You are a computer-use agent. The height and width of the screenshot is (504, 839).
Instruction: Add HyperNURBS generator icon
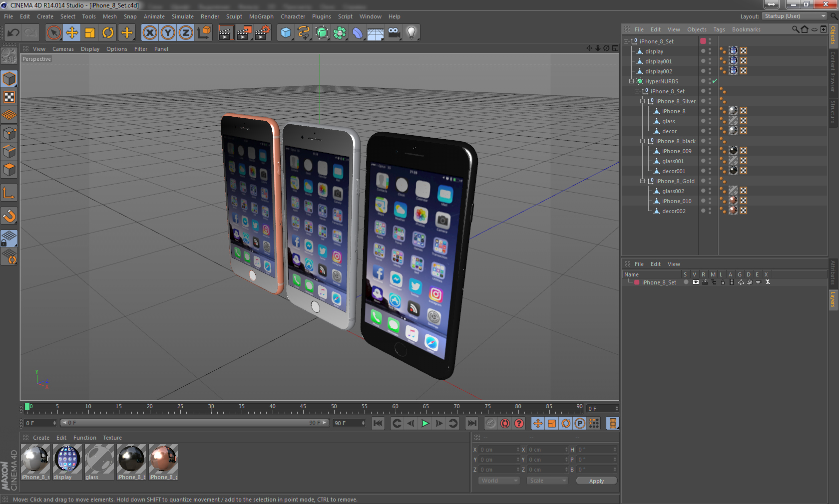(322, 33)
